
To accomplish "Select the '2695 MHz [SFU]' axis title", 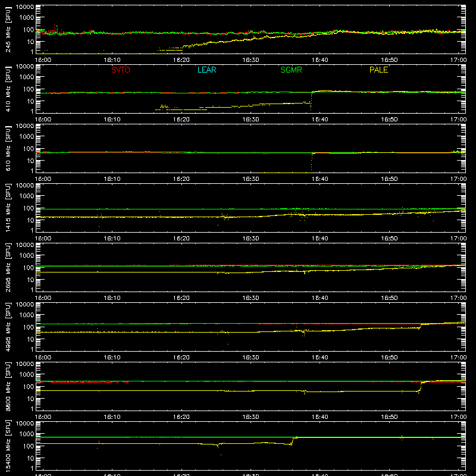I will [x=8, y=267].
